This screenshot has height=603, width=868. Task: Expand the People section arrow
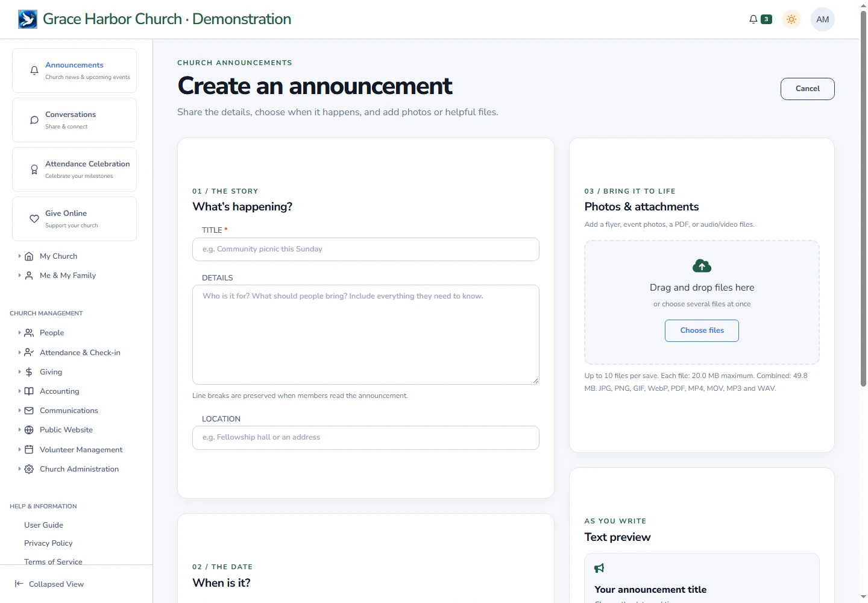(x=19, y=333)
